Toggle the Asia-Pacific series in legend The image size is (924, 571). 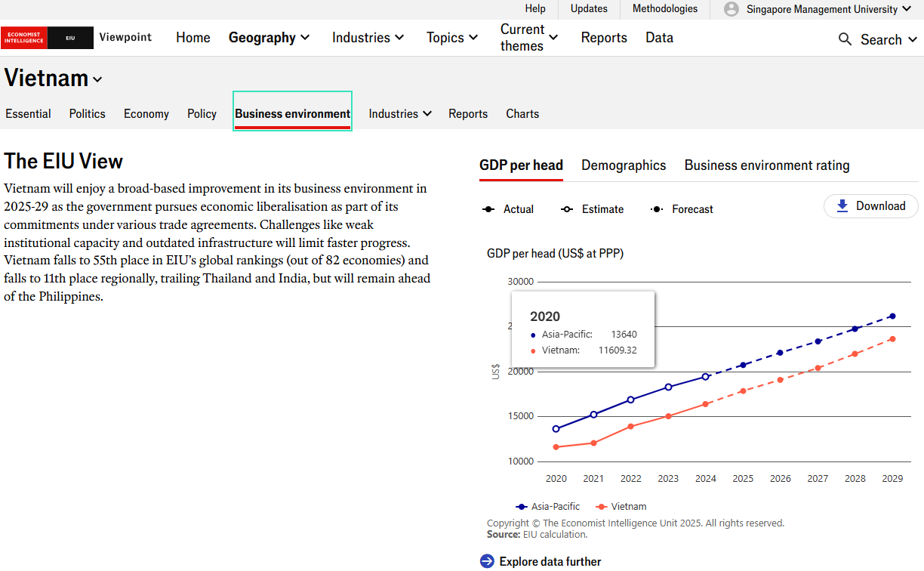point(548,507)
